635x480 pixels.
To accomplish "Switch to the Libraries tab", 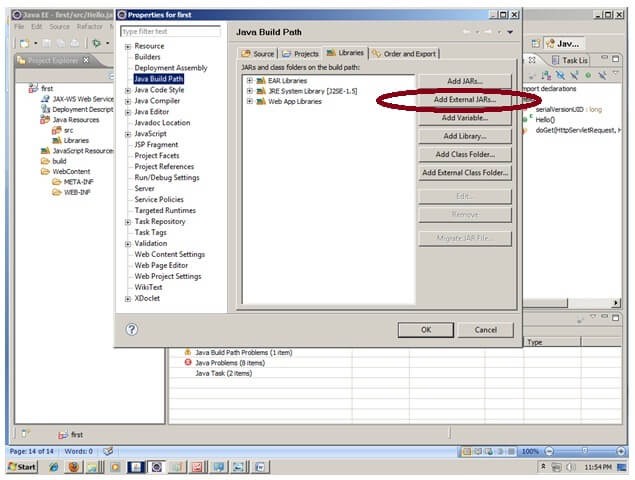I will pyautogui.click(x=345, y=53).
